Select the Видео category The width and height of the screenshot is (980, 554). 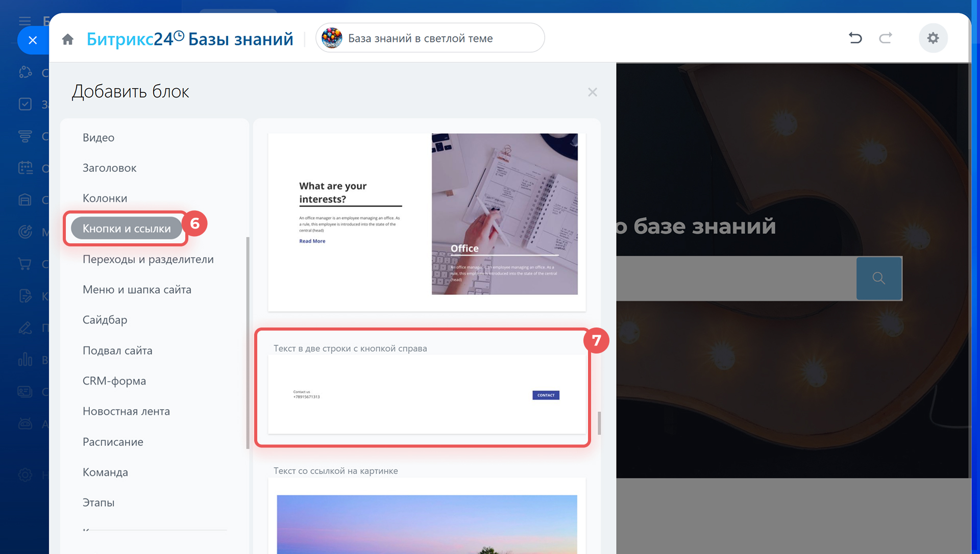point(99,137)
